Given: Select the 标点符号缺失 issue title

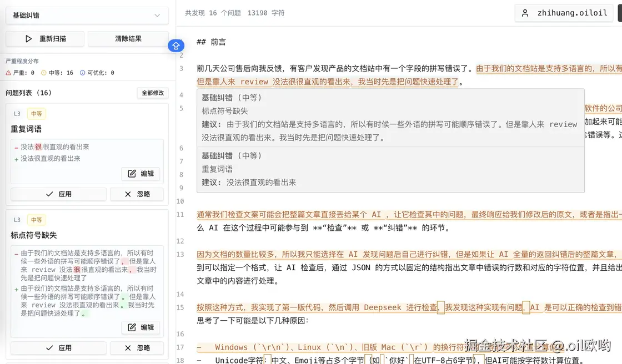Looking at the screenshot, I should pyautogui.click(x=34, y=235).
